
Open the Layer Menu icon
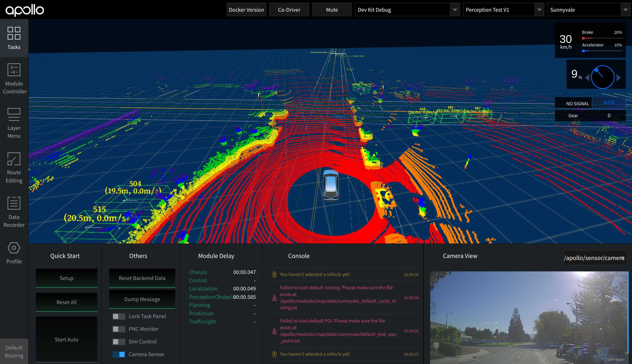click(14, 114)
